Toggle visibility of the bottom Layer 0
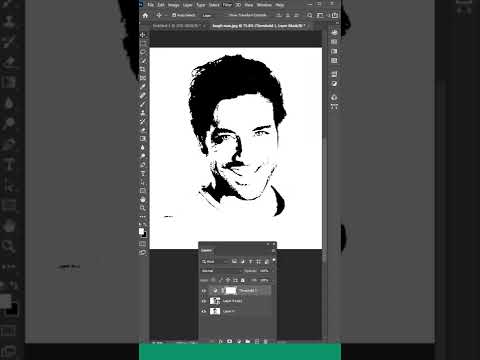 [x=204, y=311]
